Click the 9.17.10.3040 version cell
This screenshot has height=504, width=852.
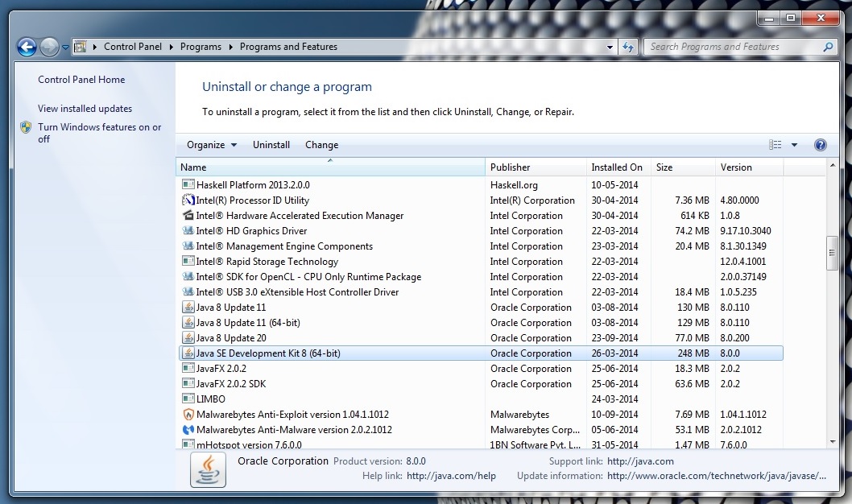click(746, 231)
